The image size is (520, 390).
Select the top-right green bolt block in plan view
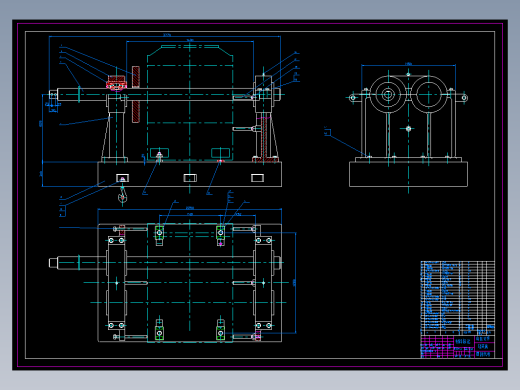(220, 232)
